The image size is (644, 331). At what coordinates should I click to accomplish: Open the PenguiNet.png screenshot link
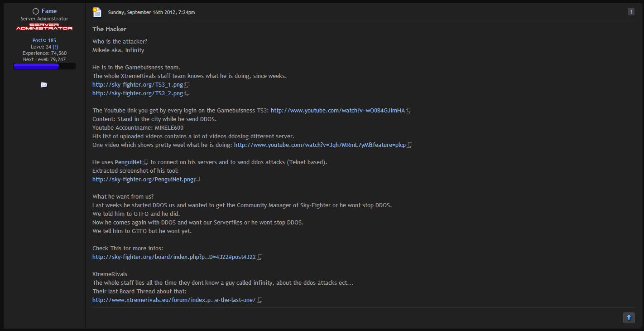pos(143,180)
